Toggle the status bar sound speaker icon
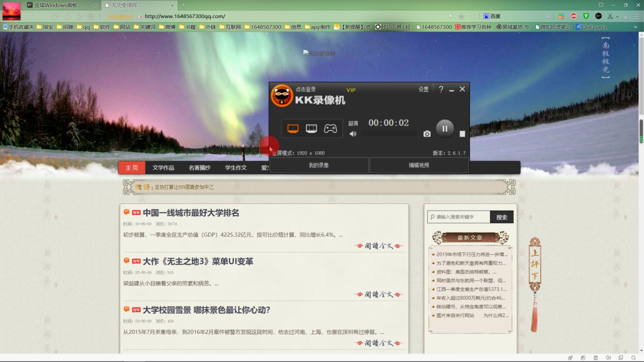 608,357
